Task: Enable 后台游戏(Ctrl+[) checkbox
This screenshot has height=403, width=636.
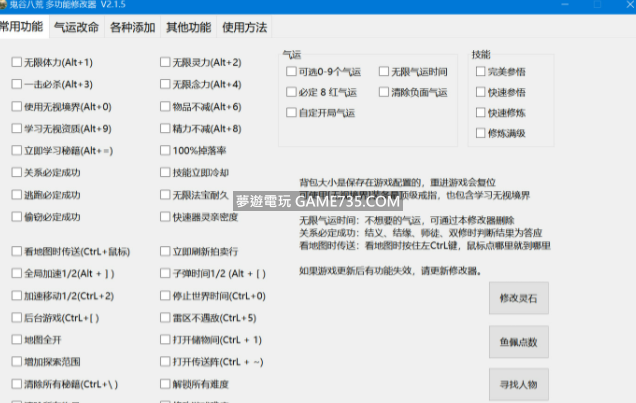Action: click(x=17, y=317)
